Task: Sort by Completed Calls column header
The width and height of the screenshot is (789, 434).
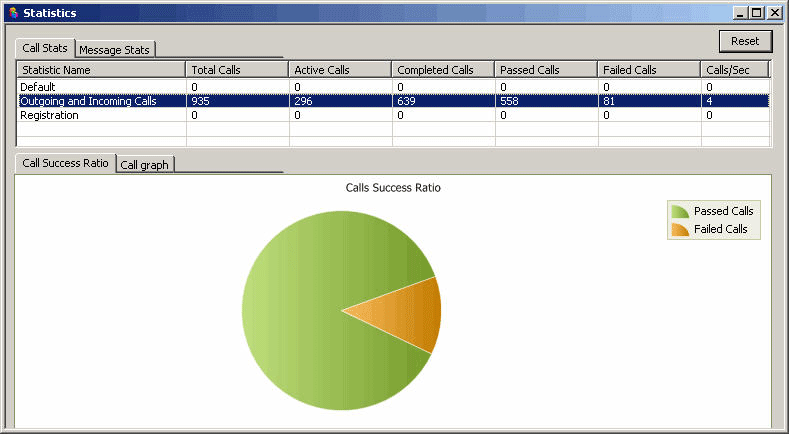Action: click(443, 70)
